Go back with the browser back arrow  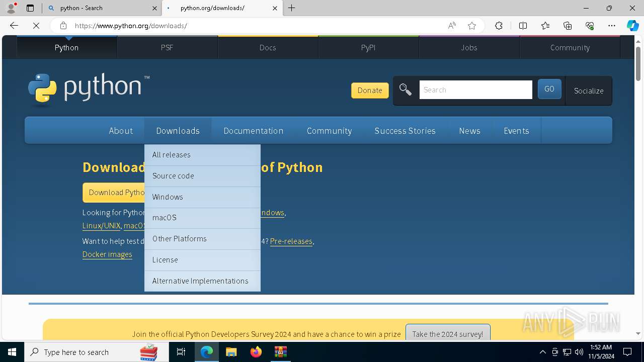pyautogui.click(x=14, y=26)
